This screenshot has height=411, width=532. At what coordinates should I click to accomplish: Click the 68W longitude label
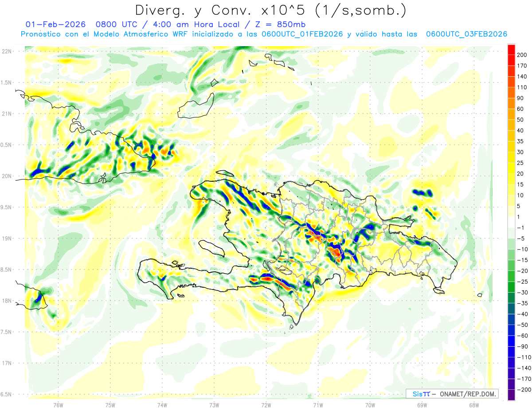[473, 405]
